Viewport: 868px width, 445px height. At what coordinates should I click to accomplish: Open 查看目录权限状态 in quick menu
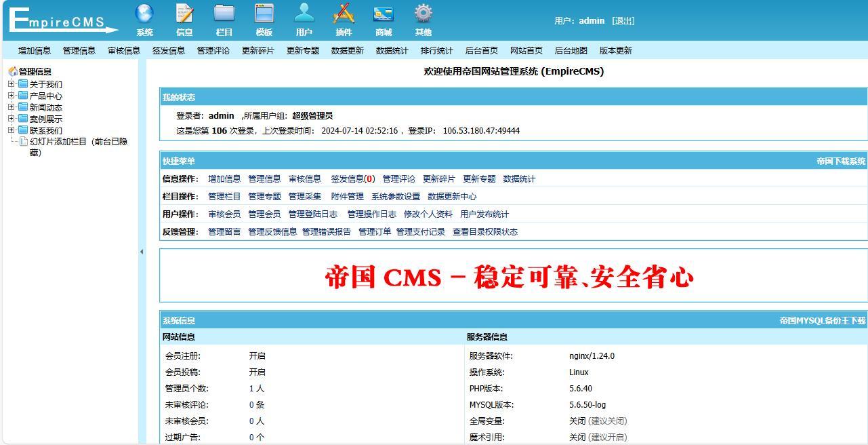coord(485,232)
